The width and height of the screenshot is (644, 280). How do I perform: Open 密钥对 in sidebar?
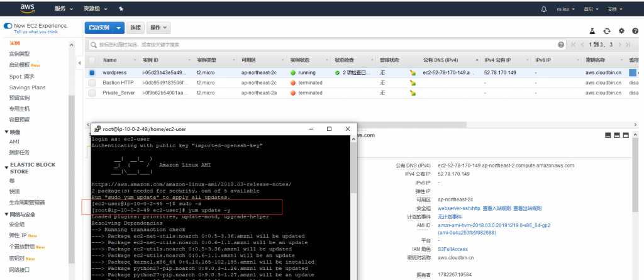pyautogui.click(x=17, y=258)
